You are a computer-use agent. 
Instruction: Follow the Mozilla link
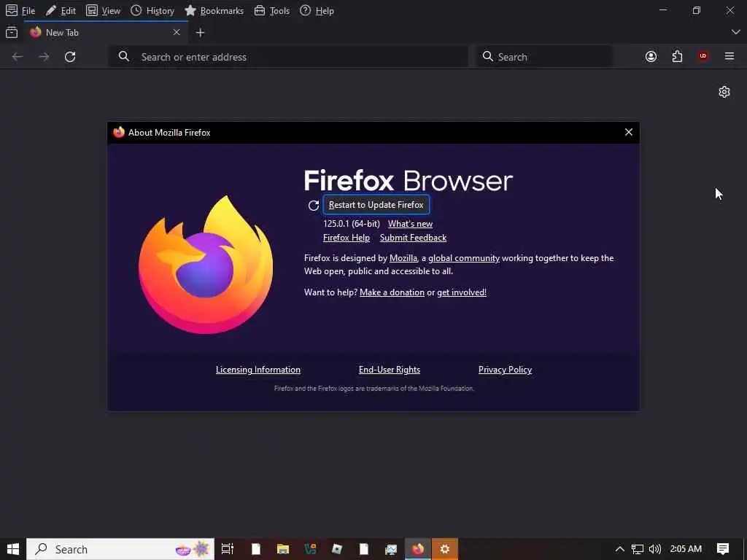403,258
